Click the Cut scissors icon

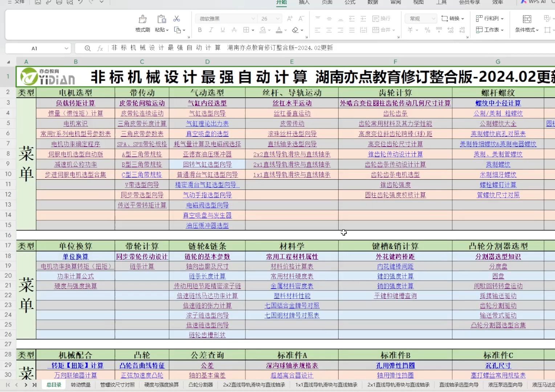tap(177, 19)
